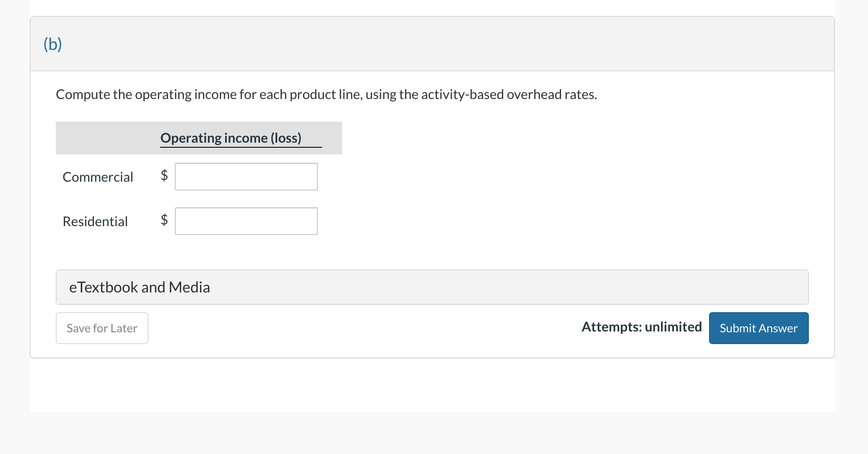868x454 pixels.
Task: Click the (b) part label
Action: point(53,44)
